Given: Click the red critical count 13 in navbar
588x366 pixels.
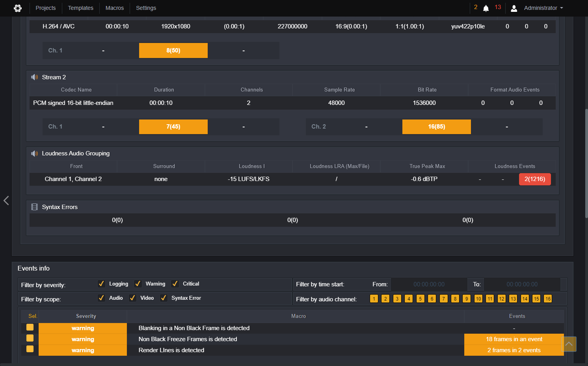Looking at the screenshot, I should coord(498,7).
